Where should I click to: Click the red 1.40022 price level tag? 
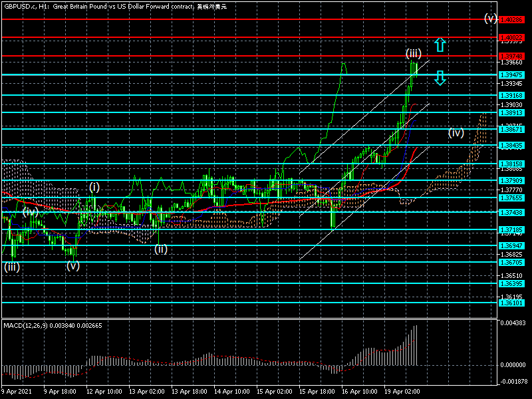pyautogui.click(x=511, y=38)
